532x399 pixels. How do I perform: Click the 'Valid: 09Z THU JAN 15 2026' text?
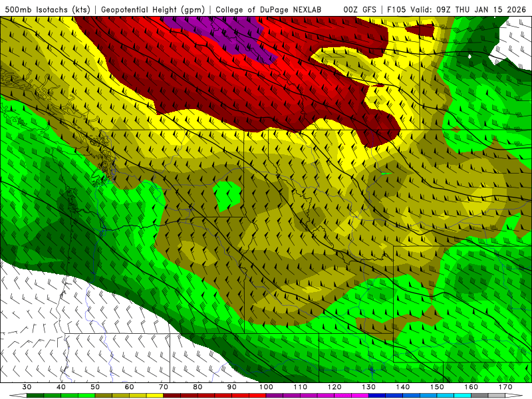coord(468,9)
